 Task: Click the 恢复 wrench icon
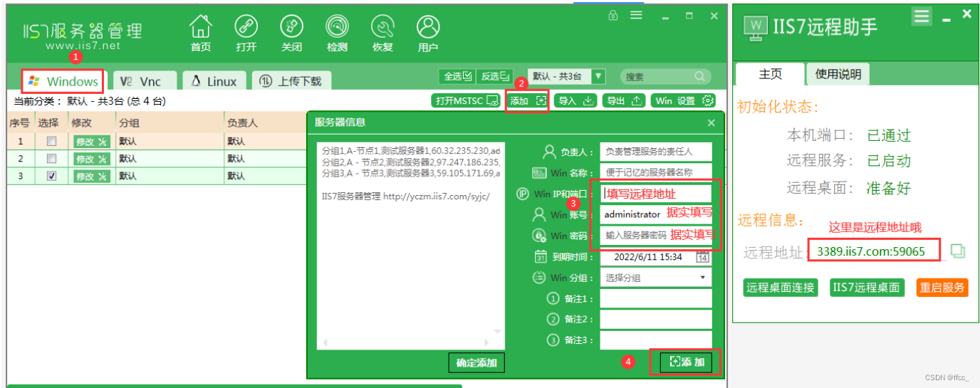coord(382,28)
